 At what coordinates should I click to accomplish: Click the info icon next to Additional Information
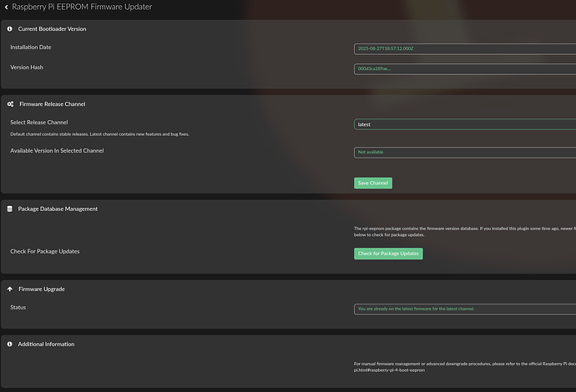9,344
